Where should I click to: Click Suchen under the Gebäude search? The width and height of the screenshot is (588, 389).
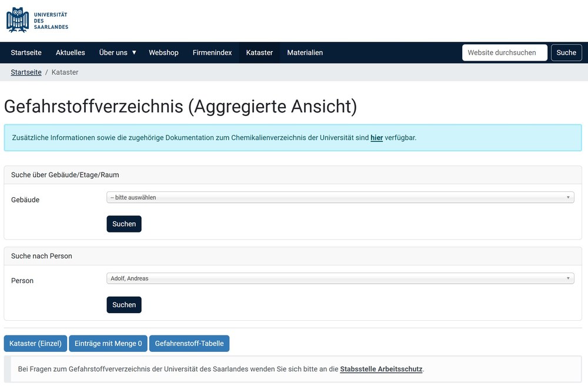pos(124,224)
